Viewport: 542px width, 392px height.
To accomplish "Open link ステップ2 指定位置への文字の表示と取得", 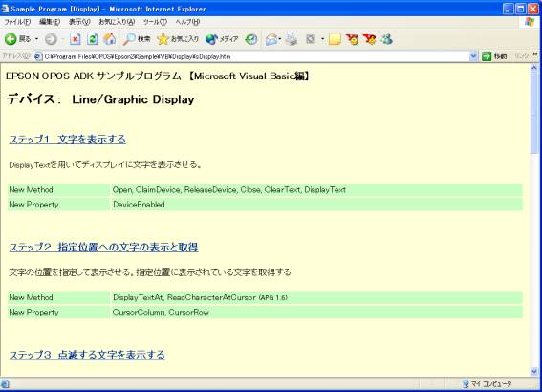I will 103,248.
